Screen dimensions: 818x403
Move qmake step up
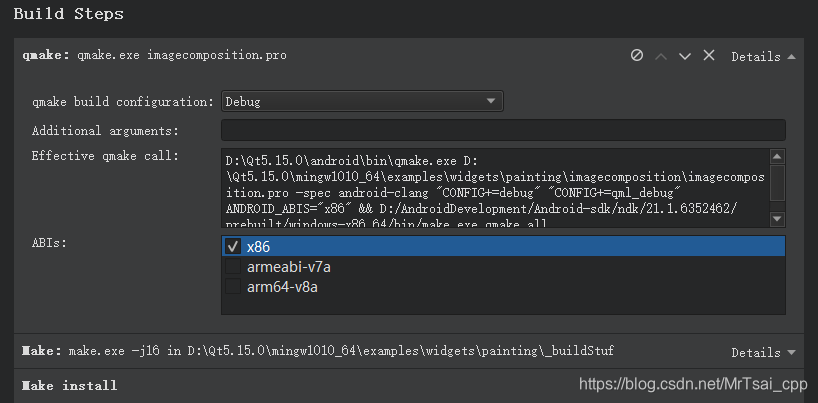click(x=661, y=56)
